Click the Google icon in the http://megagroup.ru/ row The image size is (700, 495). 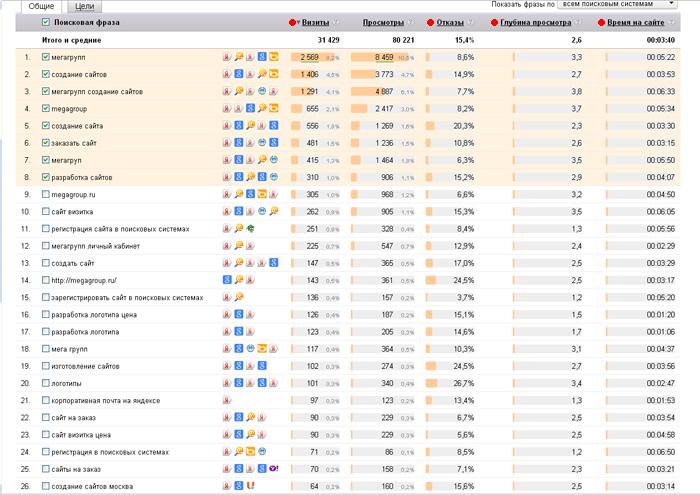[x=227, y=280]
